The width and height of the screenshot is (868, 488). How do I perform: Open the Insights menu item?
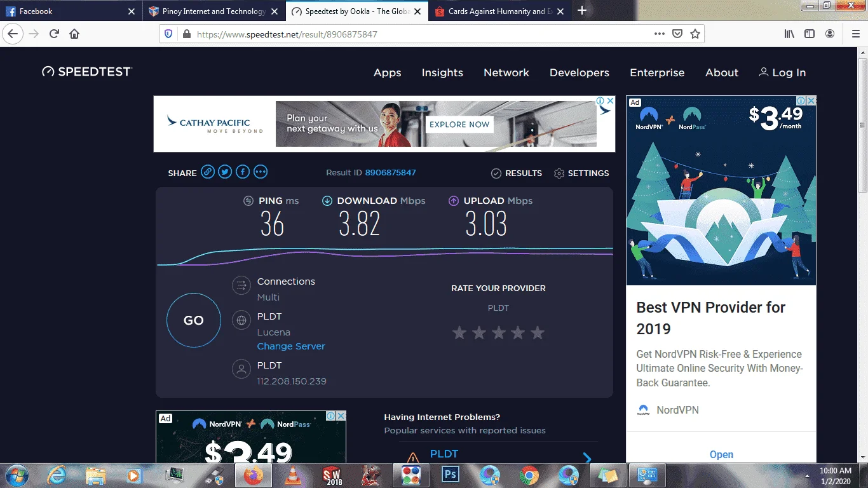click(442, 72)
